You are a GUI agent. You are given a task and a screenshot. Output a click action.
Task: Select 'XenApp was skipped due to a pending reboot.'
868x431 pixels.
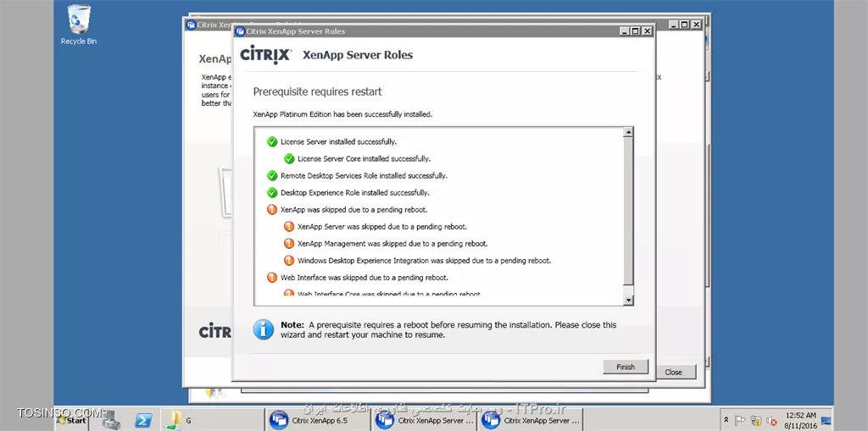tap(353, 210)
